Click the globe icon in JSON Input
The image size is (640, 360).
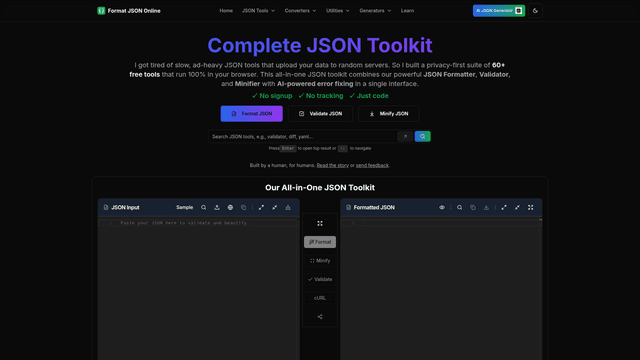point(230,207)
